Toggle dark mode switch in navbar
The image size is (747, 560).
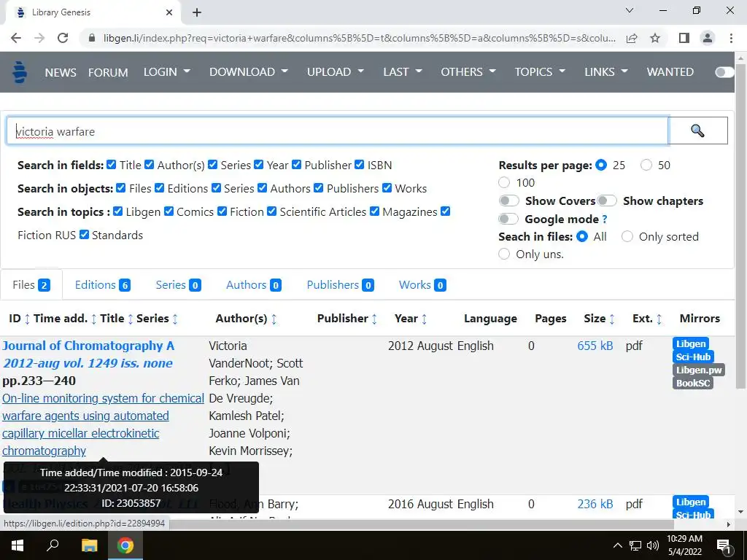724,72
